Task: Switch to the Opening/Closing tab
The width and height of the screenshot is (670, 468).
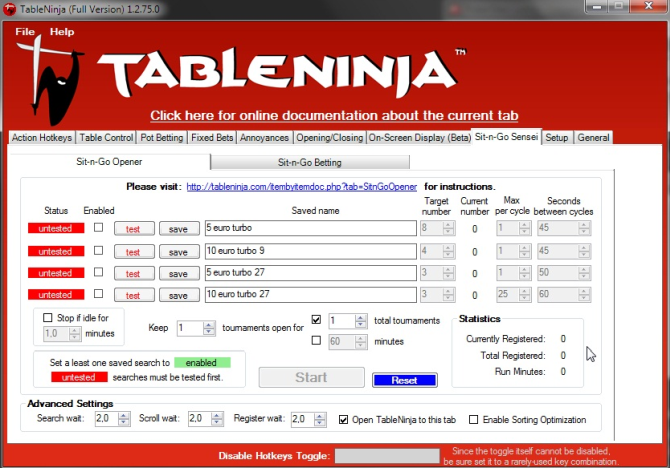Action: click(x=329, y=138)
